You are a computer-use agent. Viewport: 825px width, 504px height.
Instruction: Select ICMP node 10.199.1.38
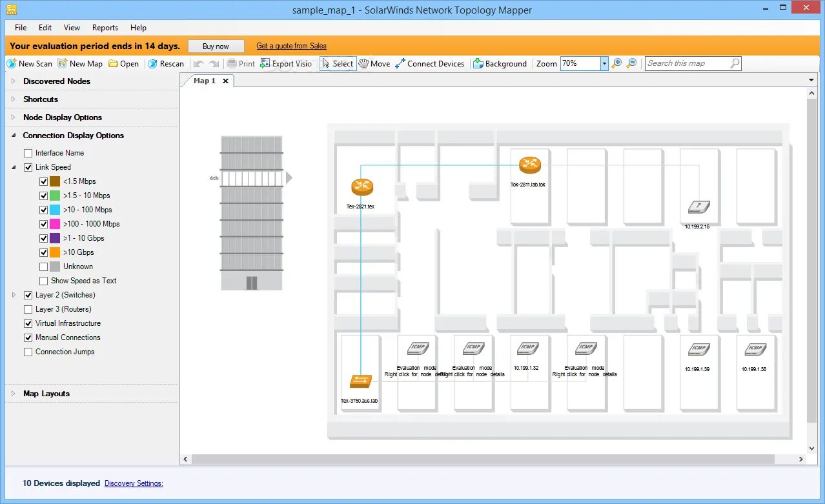click(x=755, y=350)
